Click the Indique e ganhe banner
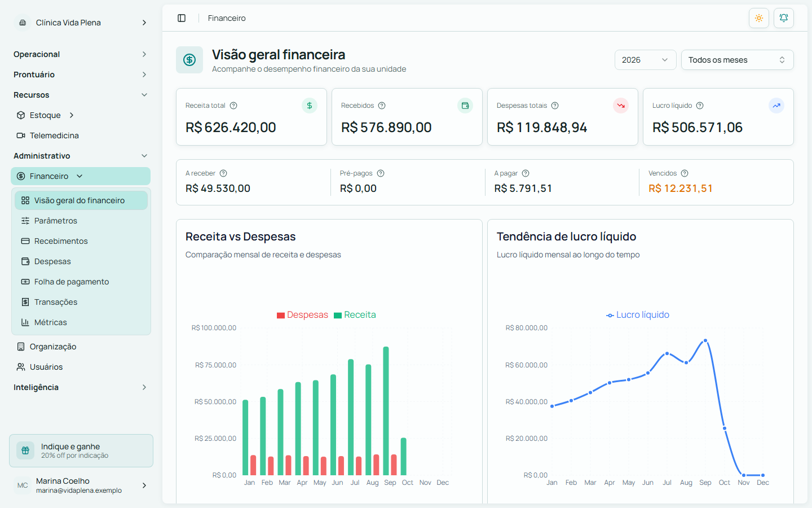This screenshot has height=508, width=812. (81, 450)
